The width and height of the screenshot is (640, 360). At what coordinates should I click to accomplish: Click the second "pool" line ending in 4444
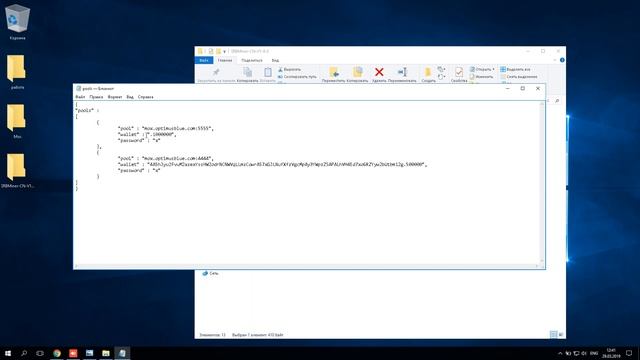166,158
